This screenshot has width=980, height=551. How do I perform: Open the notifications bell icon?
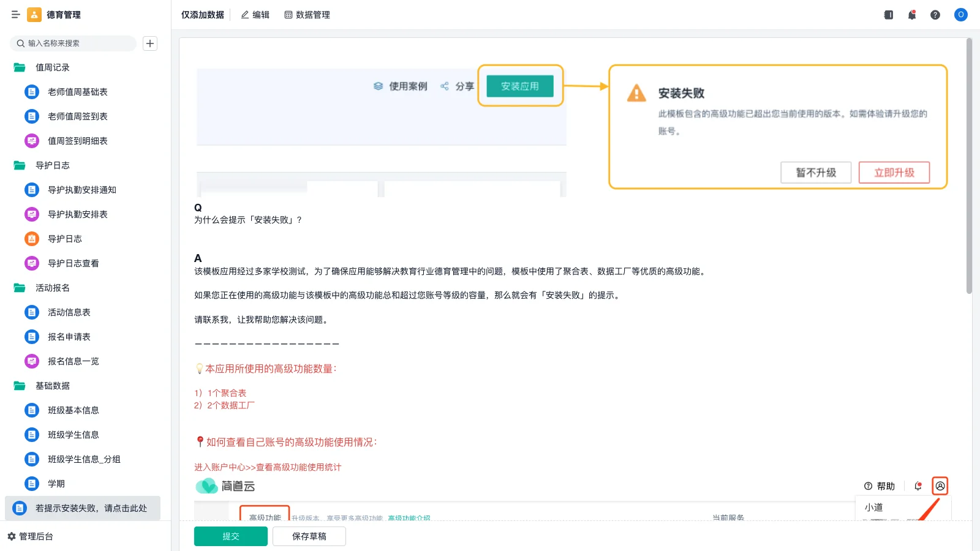pos(912,15)
